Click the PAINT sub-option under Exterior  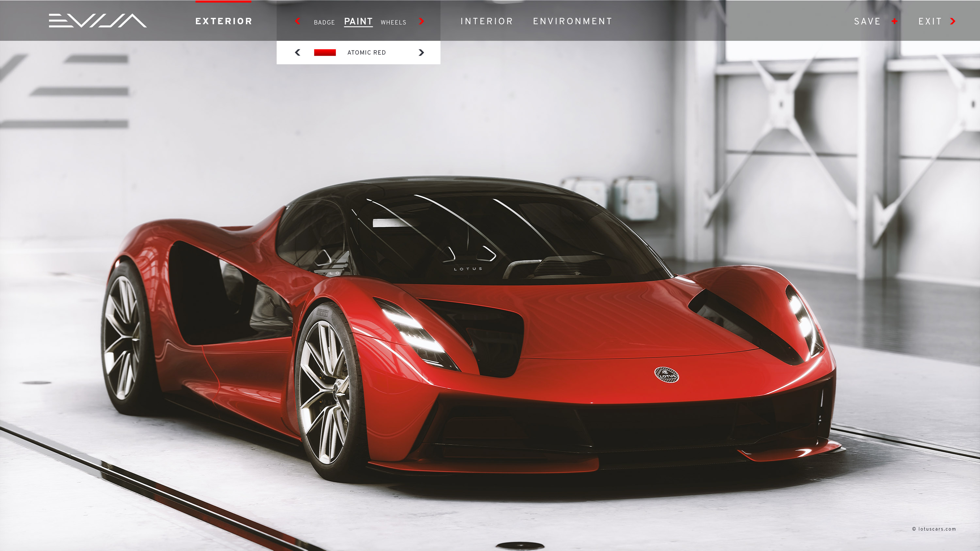(358, 22)
